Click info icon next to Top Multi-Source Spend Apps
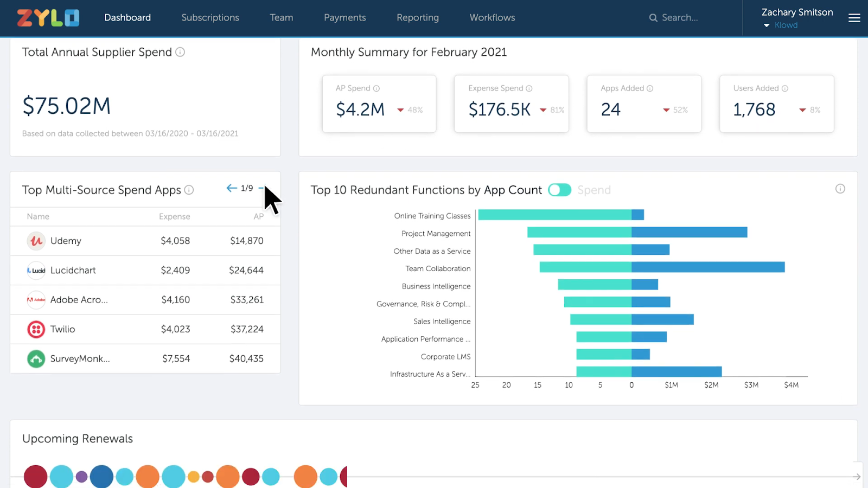868x488 pixels. point(189,190)
